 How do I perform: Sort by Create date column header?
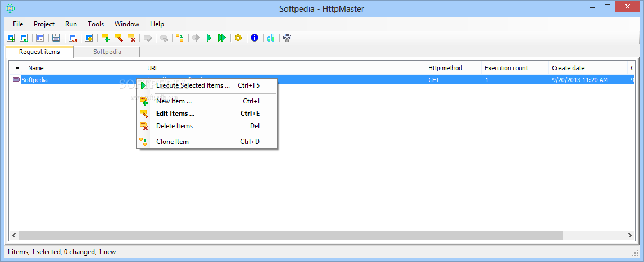[569, 68]
